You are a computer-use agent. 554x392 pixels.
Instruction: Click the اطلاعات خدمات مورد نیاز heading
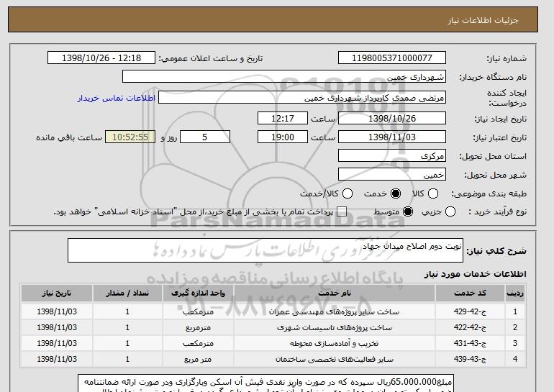475,274
